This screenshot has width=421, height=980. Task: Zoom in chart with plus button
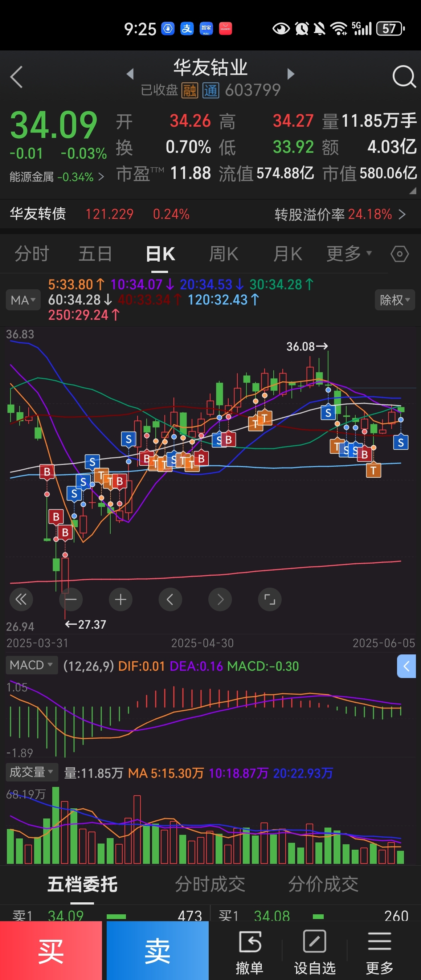tap(120, 600)
